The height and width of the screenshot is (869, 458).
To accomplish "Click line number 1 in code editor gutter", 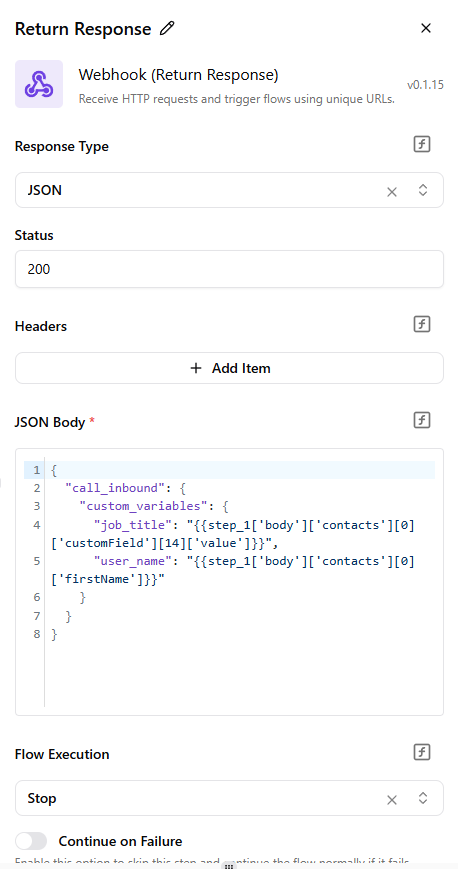I will click(x=37, y=470).
